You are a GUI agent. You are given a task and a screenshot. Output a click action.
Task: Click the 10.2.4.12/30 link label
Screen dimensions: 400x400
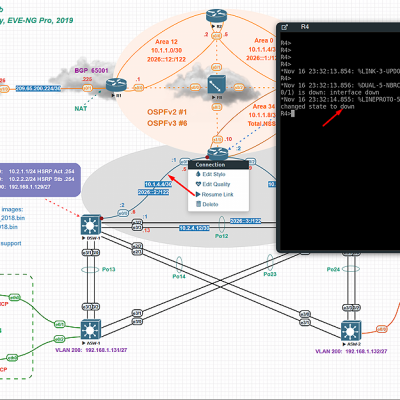[194, 228]
